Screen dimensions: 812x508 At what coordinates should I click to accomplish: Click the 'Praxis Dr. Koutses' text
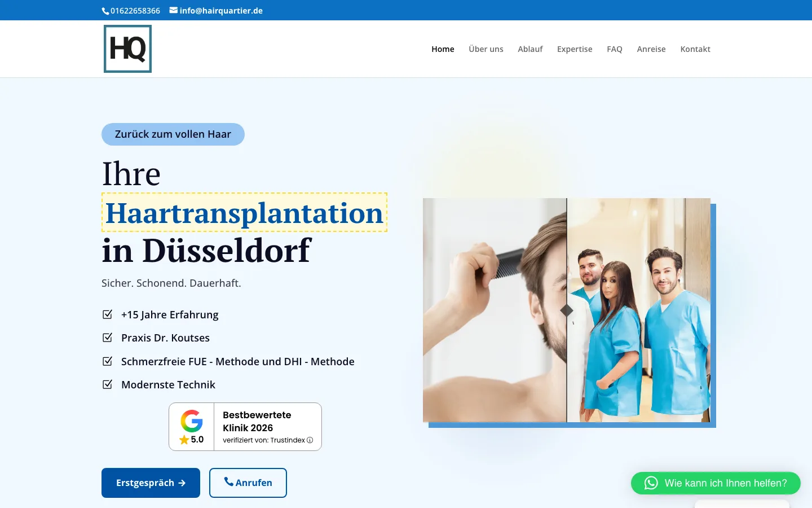point(165,338)
